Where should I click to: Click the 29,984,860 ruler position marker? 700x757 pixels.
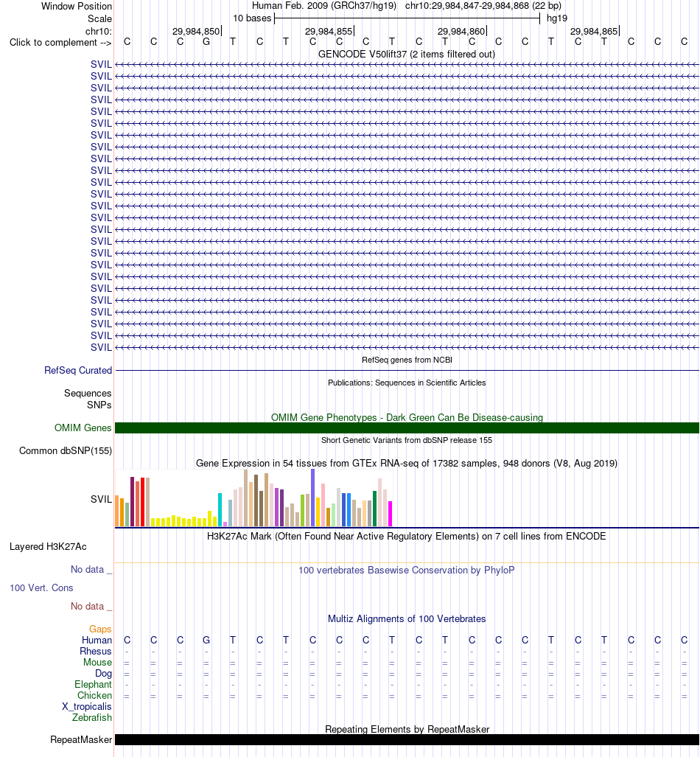(x=462, y=32)
